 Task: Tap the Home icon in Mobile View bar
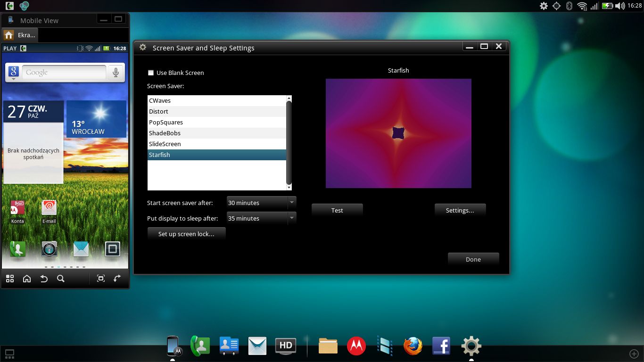pos(27,279)
